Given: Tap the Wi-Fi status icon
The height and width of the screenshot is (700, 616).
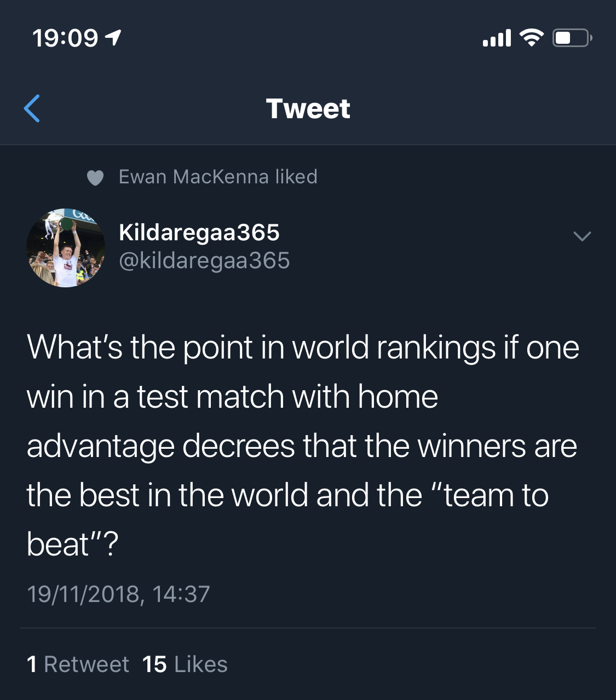Looking at the screenshot, I should [531, 37].
